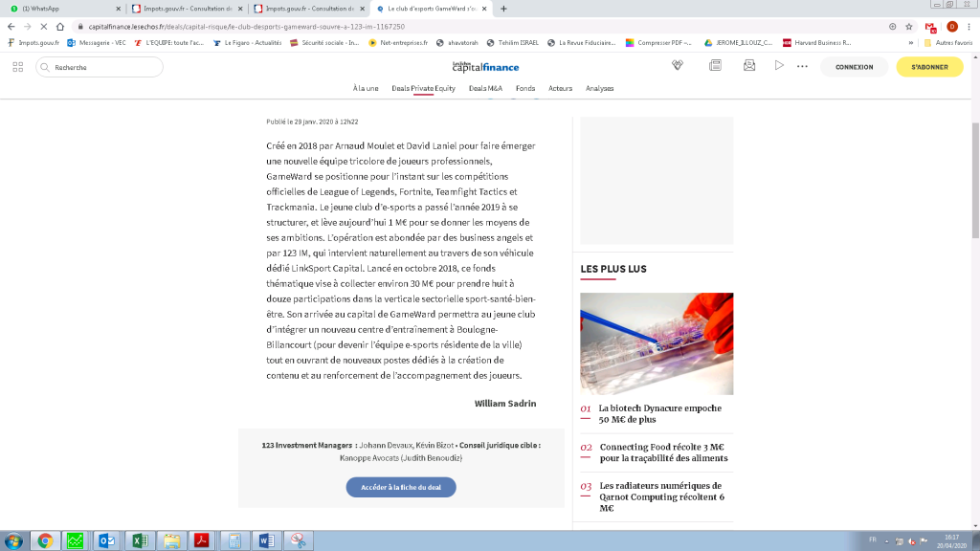The image size is (980, 551).
Task: Click the Les Plus Lus lab thumbnail
Action: [x=657, y=343]
